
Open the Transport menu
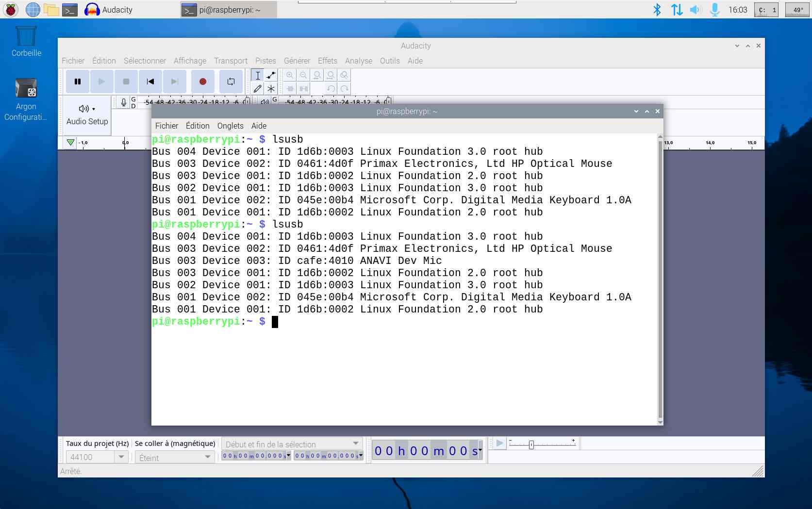point(231,61)
